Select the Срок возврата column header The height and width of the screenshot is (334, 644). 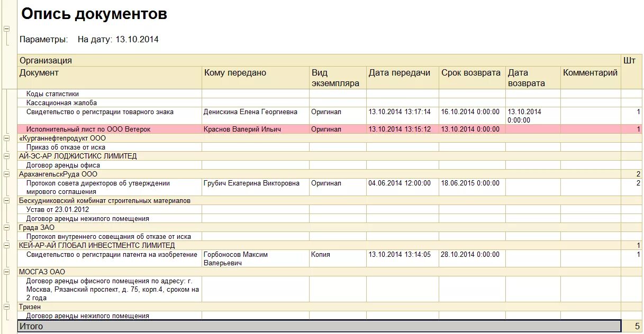[x=473, y=77]
